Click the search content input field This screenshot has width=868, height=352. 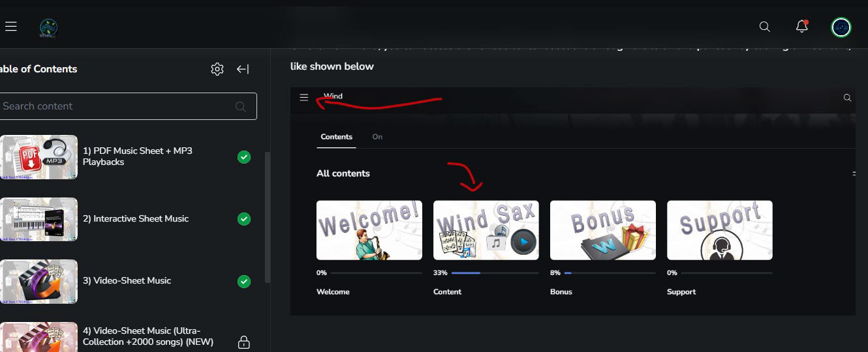click(117, 106)
